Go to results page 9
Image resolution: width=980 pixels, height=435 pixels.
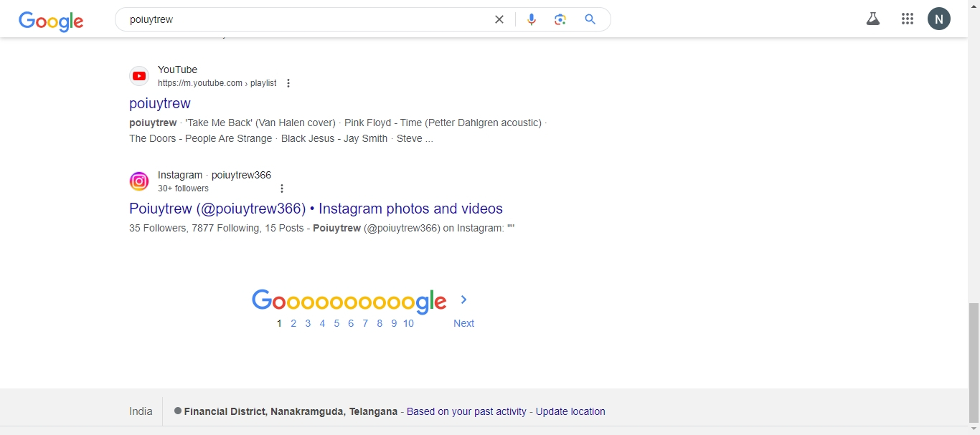394,323
